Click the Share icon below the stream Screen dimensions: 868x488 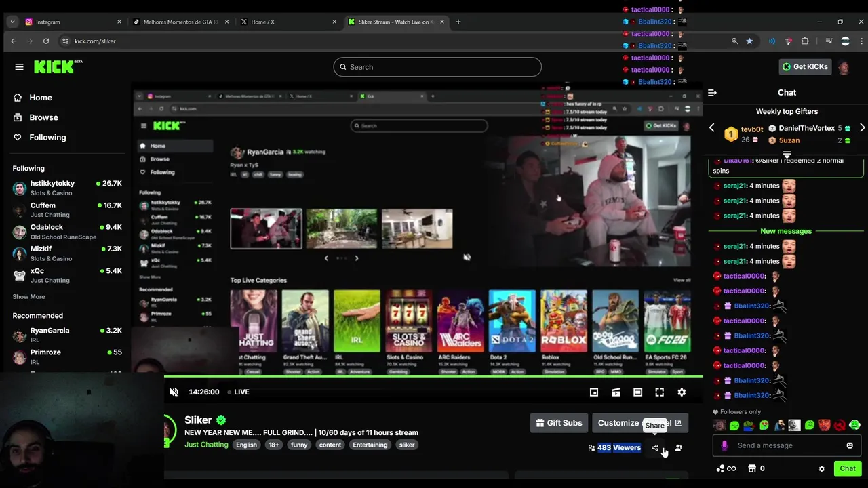point(655,447)
